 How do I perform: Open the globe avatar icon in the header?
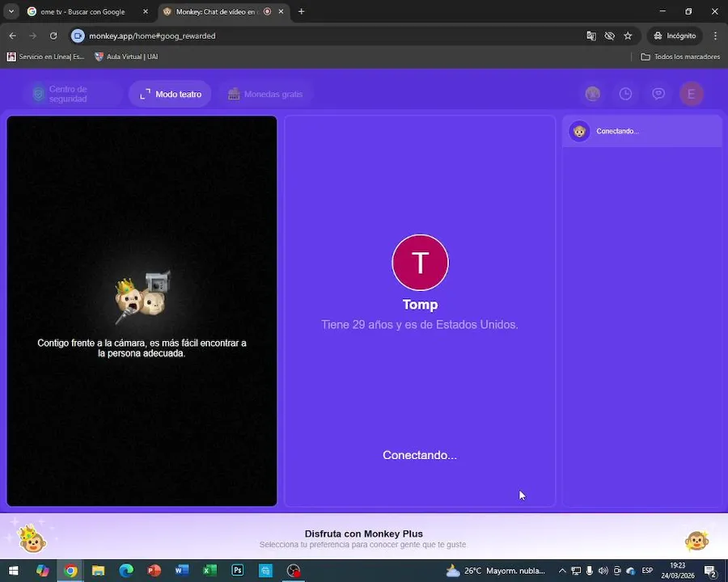pyautogui.click(x=593, y=94)
